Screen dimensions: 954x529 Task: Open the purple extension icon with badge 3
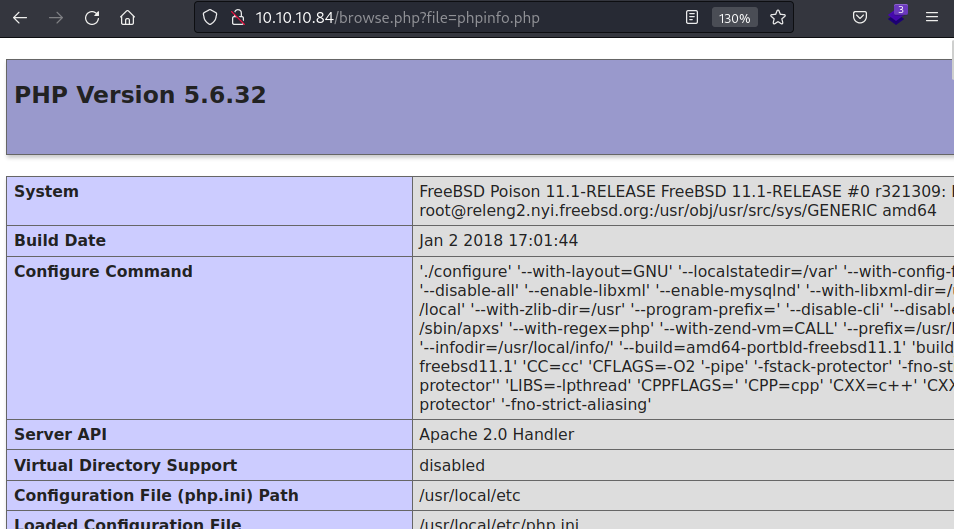tap(897, 16)
